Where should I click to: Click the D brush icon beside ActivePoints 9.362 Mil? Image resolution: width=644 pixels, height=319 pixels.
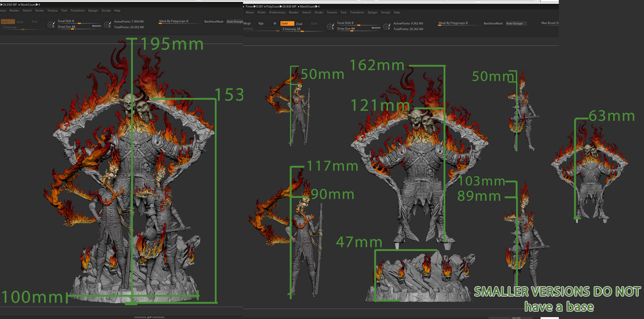[x=388, y=27]
